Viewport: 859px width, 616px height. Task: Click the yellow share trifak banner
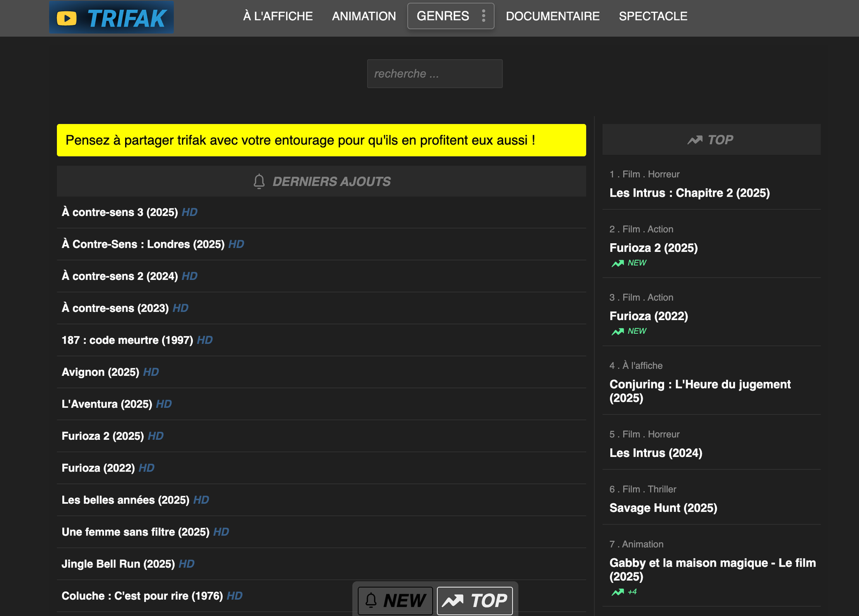click(x=321, y=140)
